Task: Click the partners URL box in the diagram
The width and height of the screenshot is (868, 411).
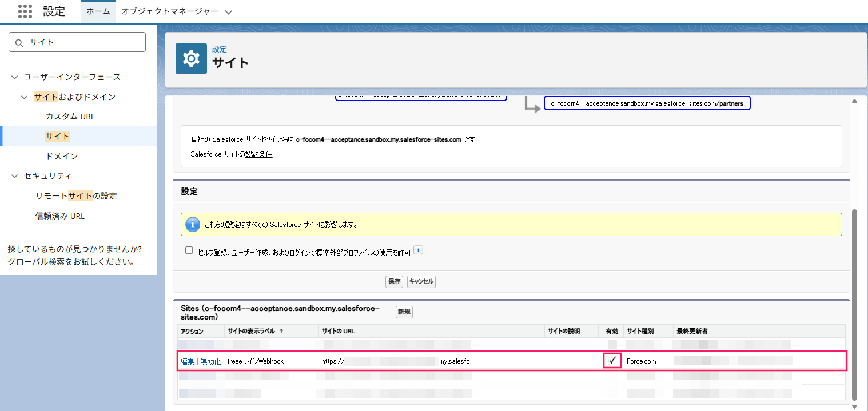Action: [x=647, y=103]
